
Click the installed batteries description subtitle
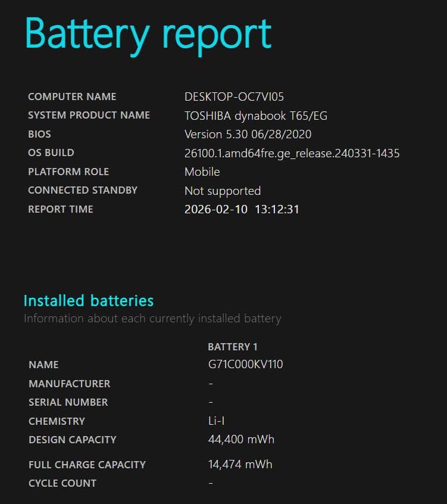pyautogui.click(x=152, y=318)
